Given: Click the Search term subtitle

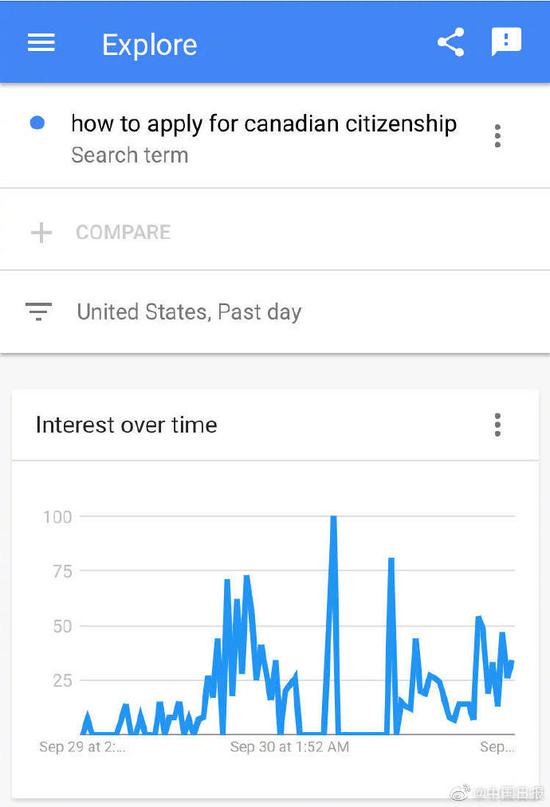Looking at the screenshot, I should tap(130, 155).
